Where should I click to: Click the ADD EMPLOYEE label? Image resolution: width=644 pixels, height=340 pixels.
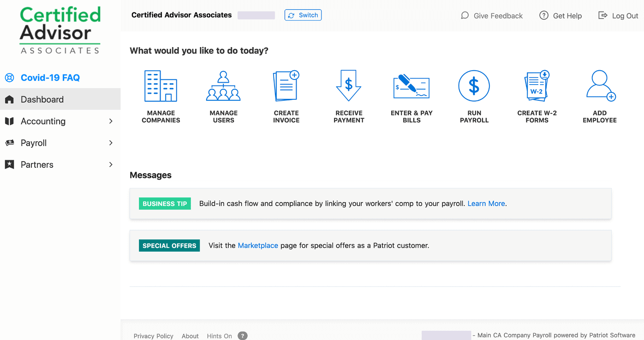pos(600,116)
